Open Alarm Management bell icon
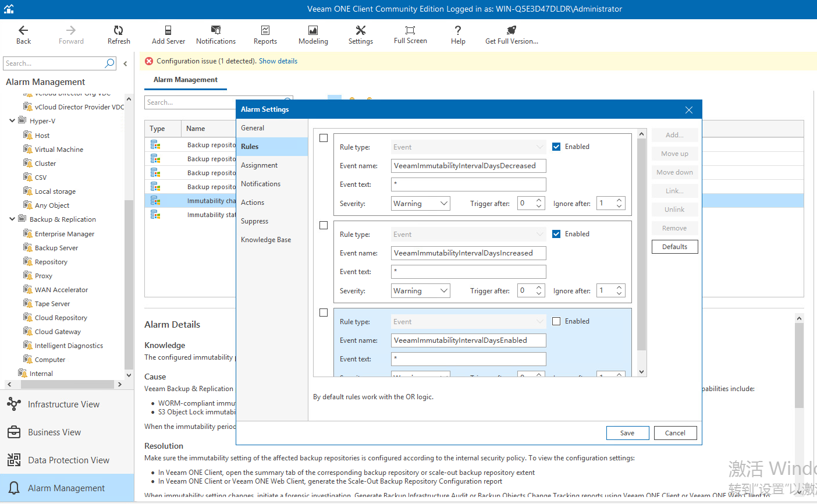Screen dimensions: 817x504 [x=14, y=488]
